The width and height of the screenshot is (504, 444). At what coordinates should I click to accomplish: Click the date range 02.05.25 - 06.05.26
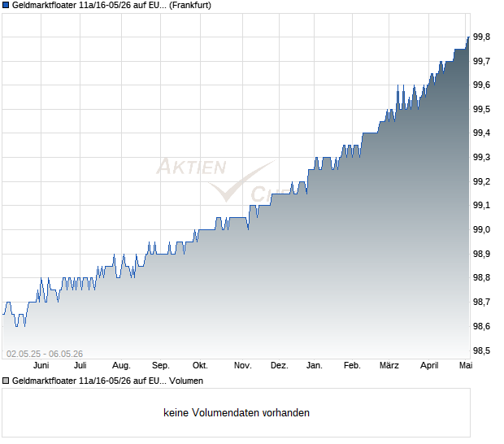pos(45,354)
